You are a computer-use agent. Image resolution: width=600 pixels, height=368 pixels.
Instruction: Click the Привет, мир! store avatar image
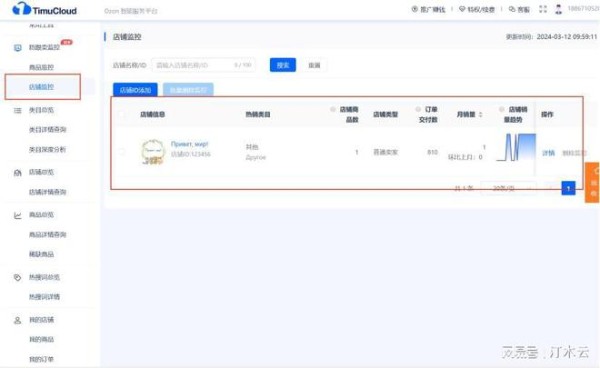click(153, 152)
